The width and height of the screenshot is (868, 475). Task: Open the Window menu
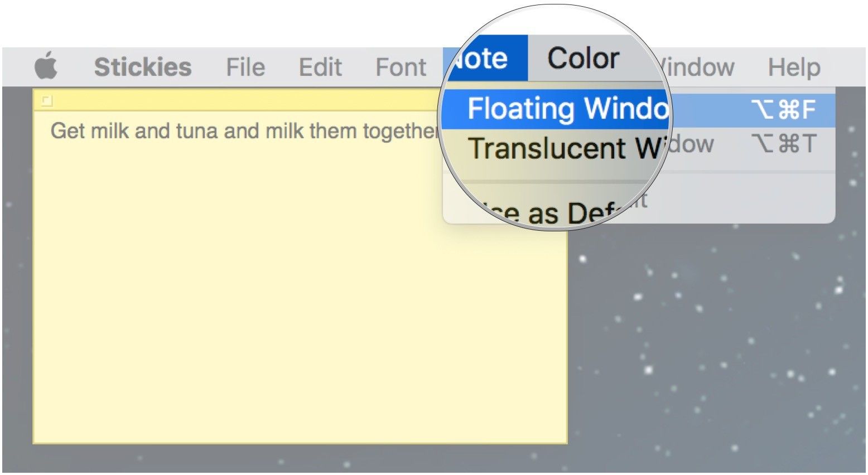click(697, 67)
